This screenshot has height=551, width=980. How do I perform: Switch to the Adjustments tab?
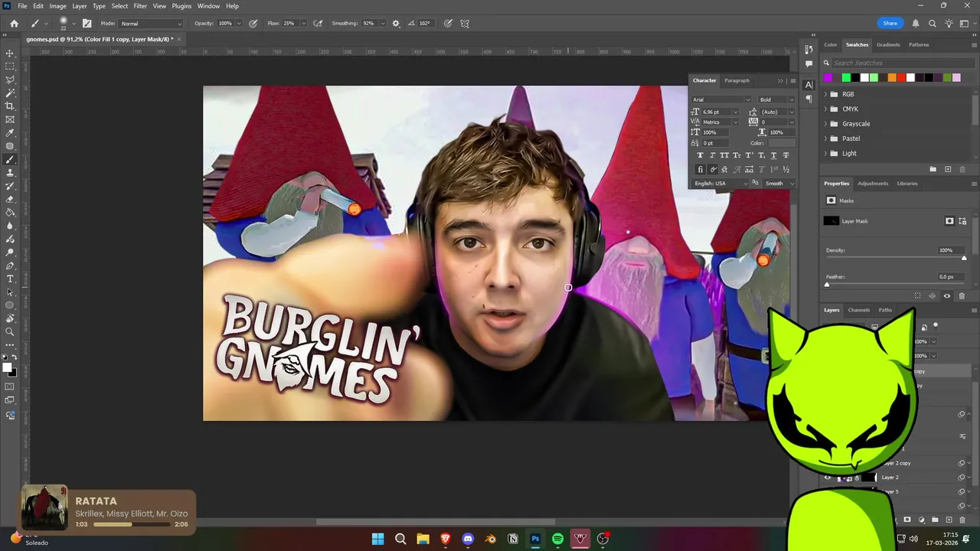[873, 184]
